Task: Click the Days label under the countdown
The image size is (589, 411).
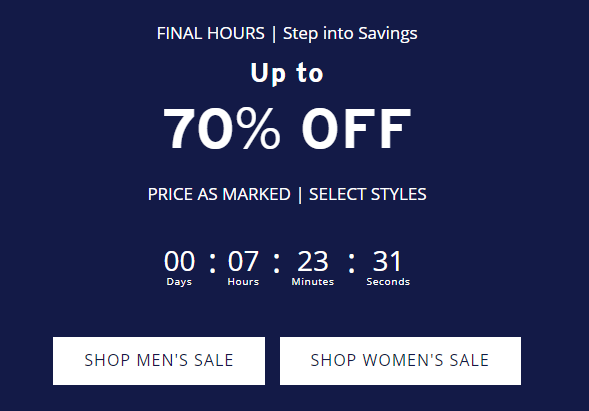Action: click(x=179, y=282)
